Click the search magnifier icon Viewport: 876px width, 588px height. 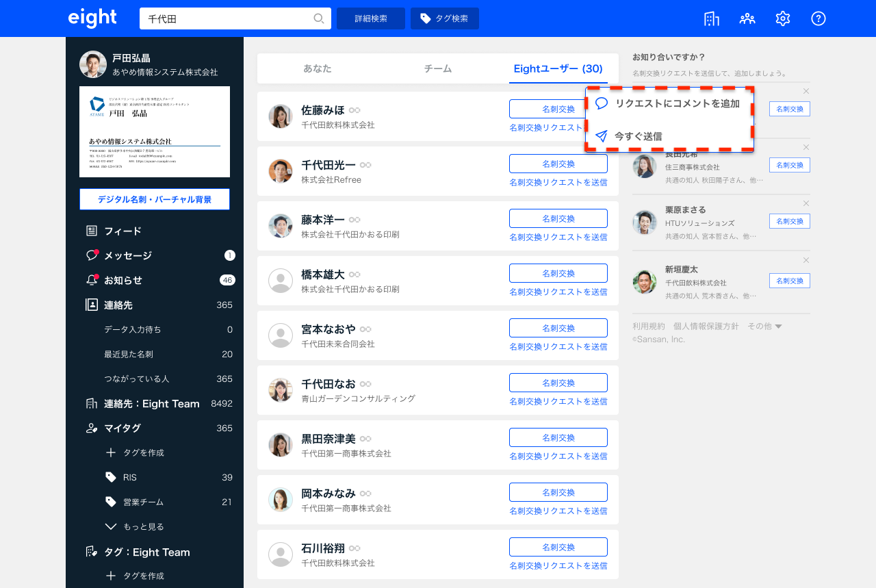point(319,18)
